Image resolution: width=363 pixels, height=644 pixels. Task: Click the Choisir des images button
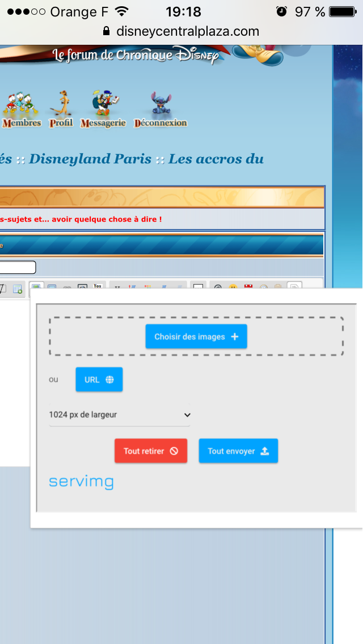pyautogui.click(x=196, y=336)
